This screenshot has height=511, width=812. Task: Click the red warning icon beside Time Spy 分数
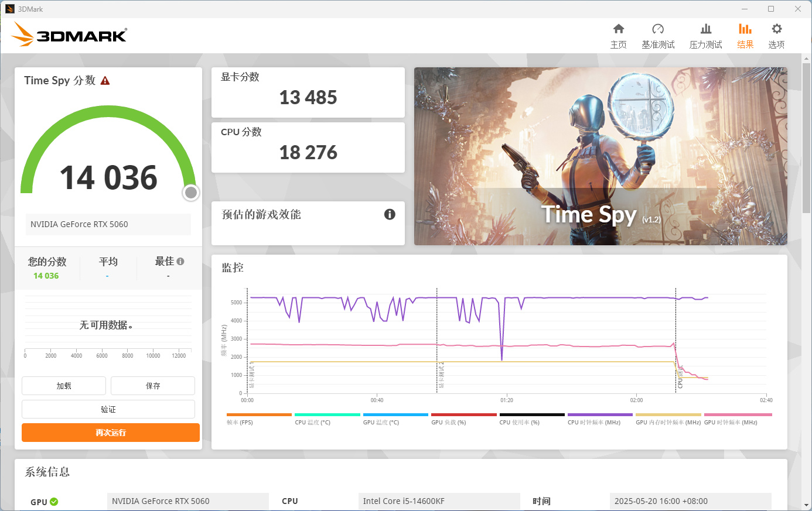[x=105, y=81]
